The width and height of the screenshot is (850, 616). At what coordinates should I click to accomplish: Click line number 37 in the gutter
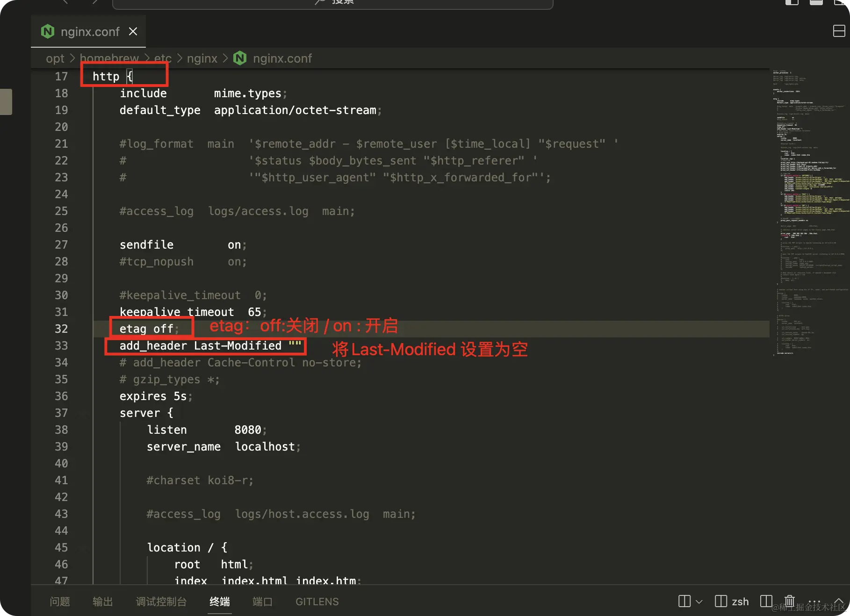(x=61, y=413)
